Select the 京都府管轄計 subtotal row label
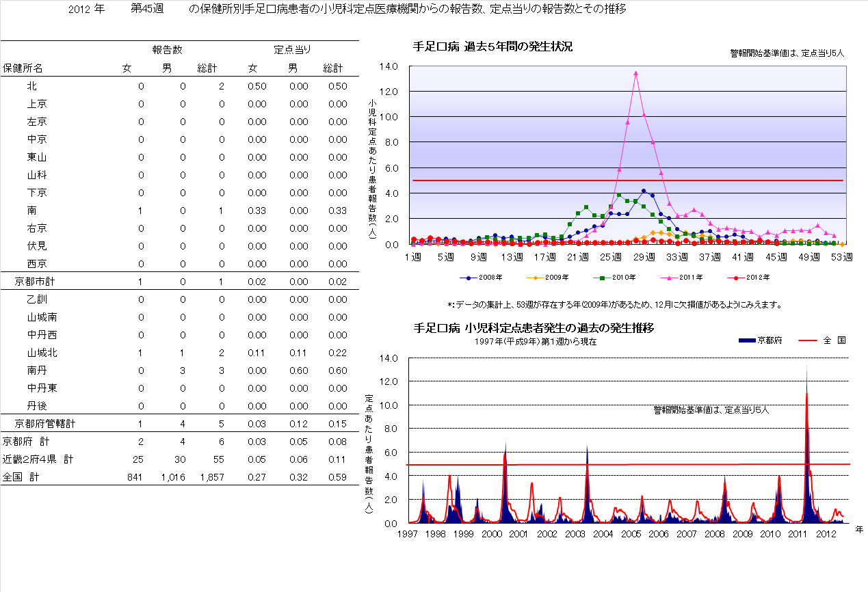 point(44,424)
